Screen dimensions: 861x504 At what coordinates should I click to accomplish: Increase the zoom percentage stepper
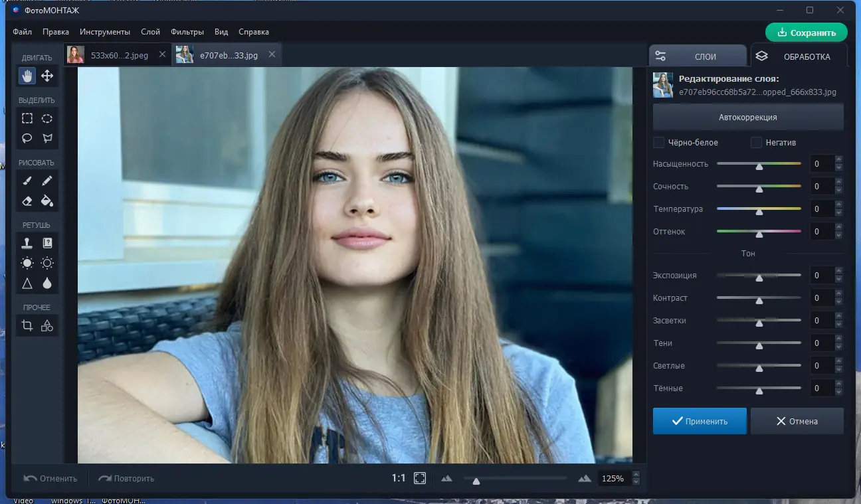tap(636, 474)
